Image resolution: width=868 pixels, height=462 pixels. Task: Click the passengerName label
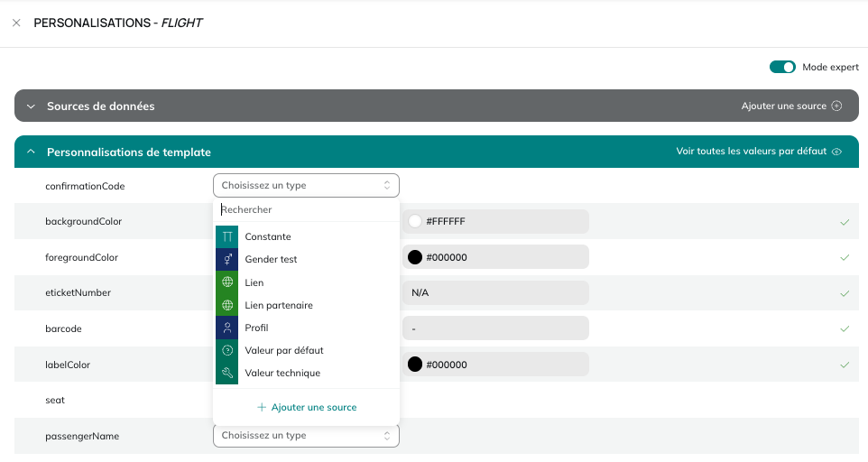[x=82, y=436]
